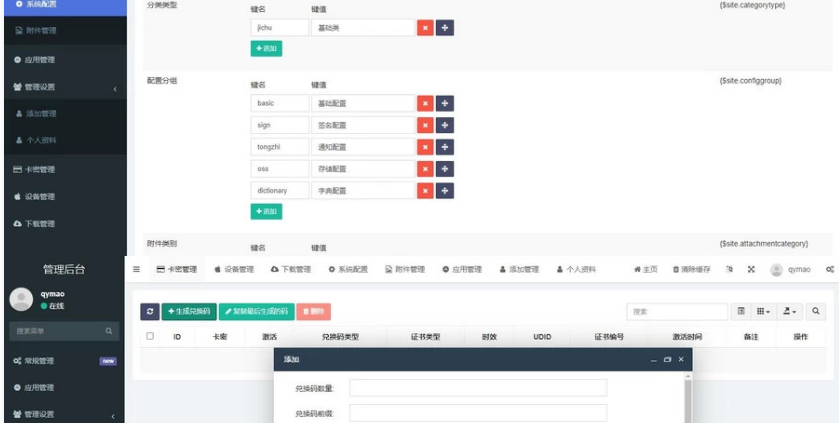Delete the jichu key row with red X
Screen dimensions: 839x423
pyautogui.click(x=425, y=28)
